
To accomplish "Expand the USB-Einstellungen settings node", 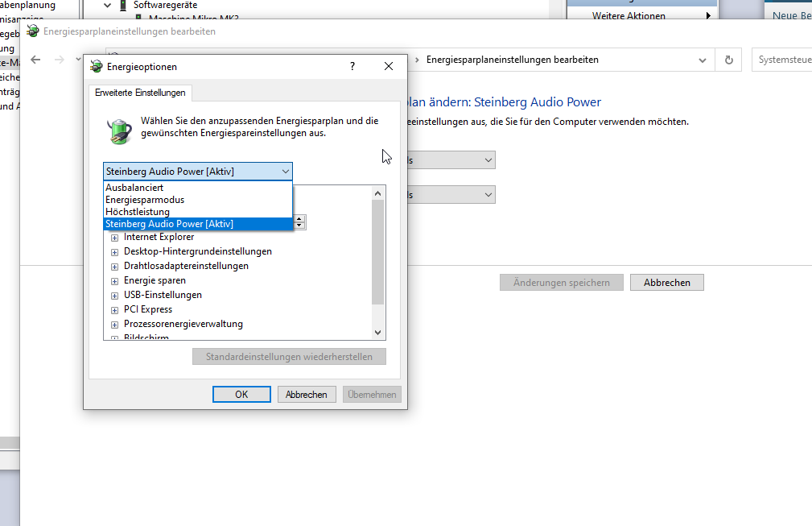I will pyautogui.click(x=115, y=296).
